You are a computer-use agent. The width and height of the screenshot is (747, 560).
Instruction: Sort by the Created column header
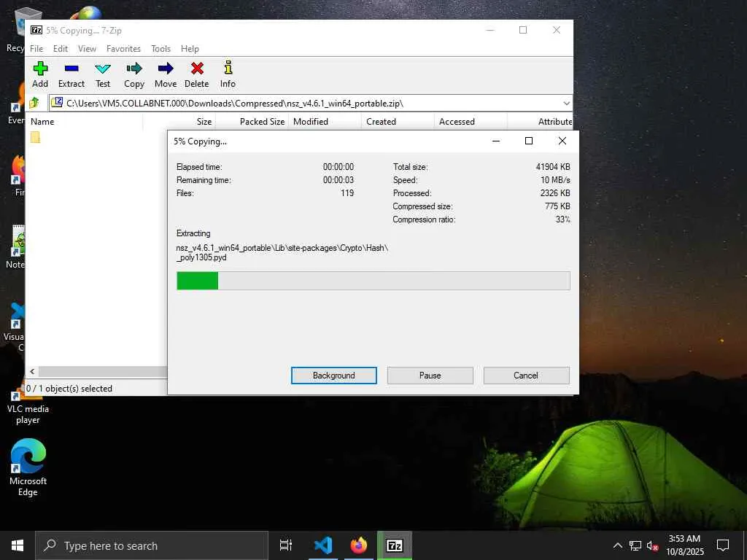pyautogui.click(x=398, y=122)
